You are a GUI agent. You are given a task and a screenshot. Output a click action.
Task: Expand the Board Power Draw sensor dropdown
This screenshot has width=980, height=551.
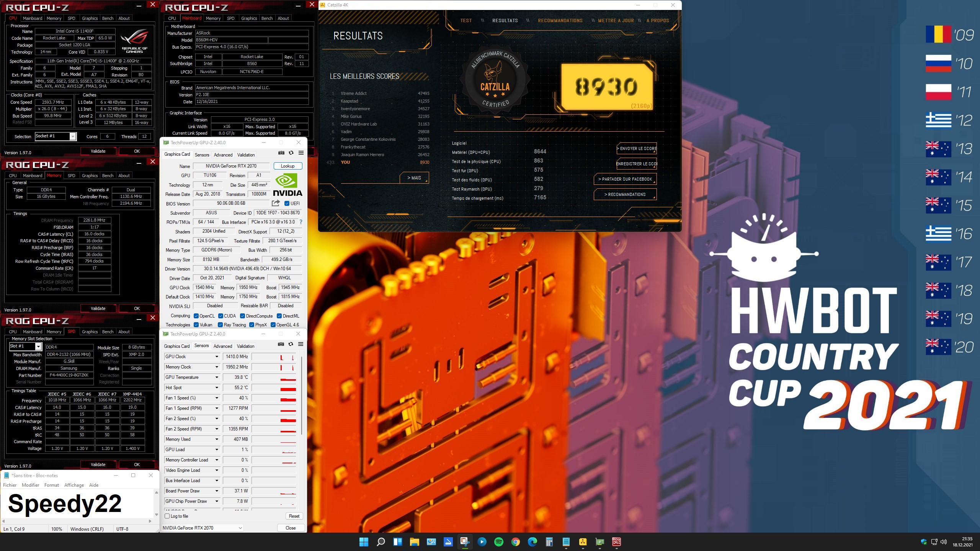pyautogui.click(x=216, y=491)
